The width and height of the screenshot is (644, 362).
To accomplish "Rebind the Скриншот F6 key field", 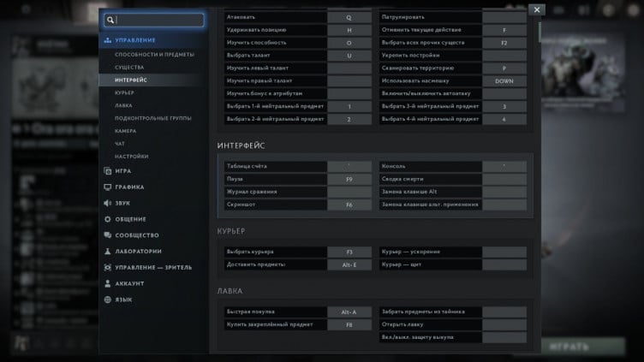I will pos(349,205).
